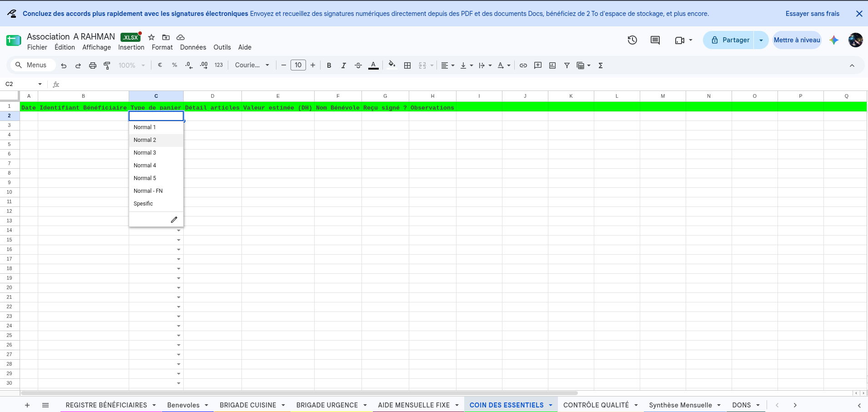Screen dimensions: 868x412
Task: Open the Courier font family dropdown
Action: 252,65
